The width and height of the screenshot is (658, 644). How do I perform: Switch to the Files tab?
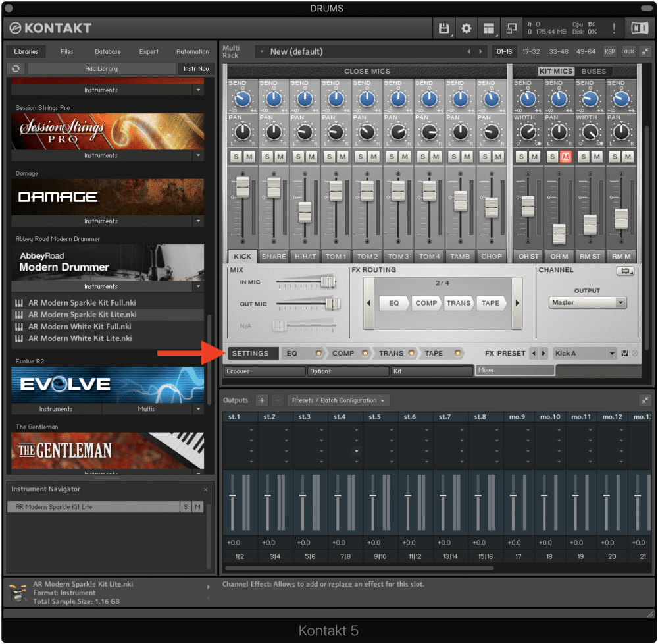pyautogui.click(x=66, y=51)
